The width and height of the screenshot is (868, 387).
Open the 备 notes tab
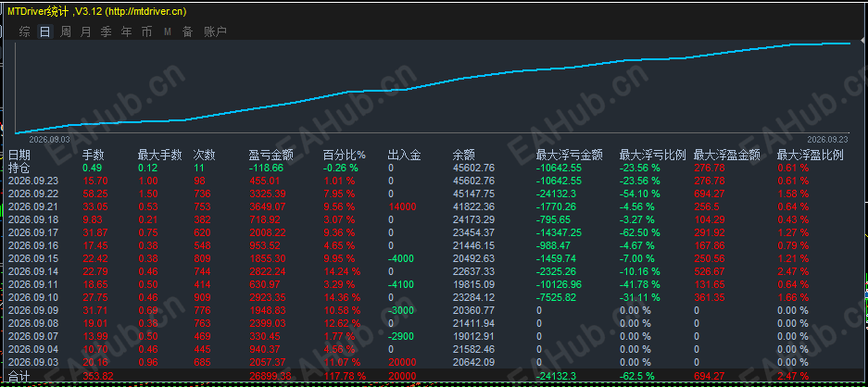point(188,32)
